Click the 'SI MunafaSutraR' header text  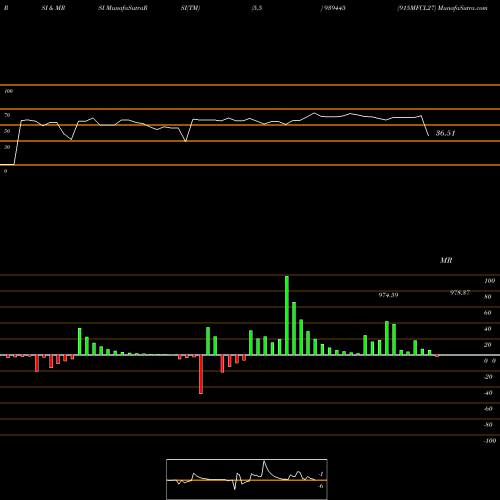pyautogui.click(x=123, y=8)
